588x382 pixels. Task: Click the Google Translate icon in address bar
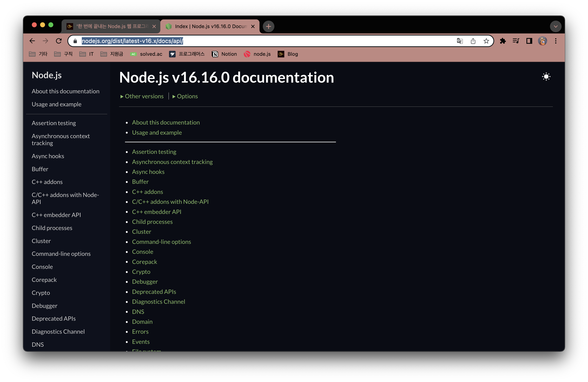459,41
